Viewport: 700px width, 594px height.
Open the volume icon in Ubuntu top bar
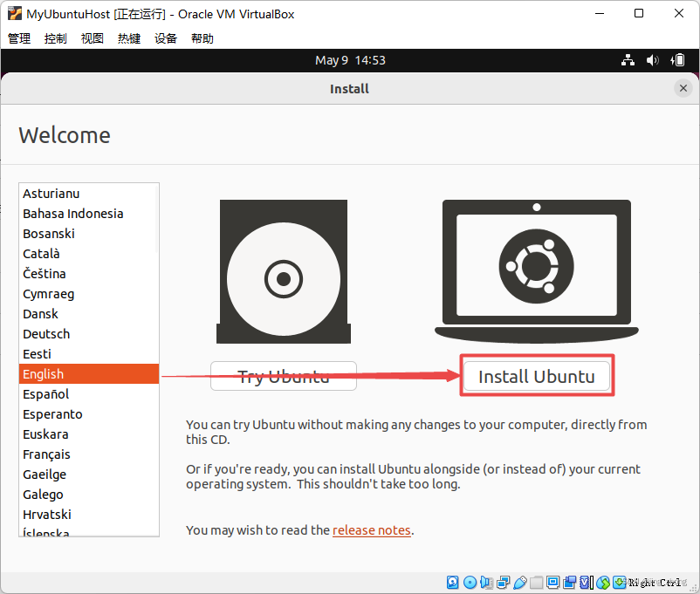[652, 60]
